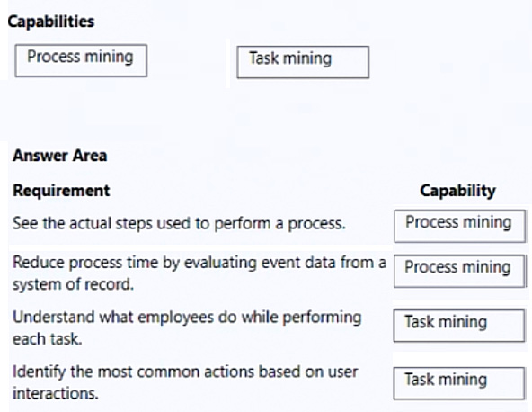Screen dimensions: 532x412
Task: Select 'Reduce process time by evaluating' text line
Action: [x=199, y=263]
